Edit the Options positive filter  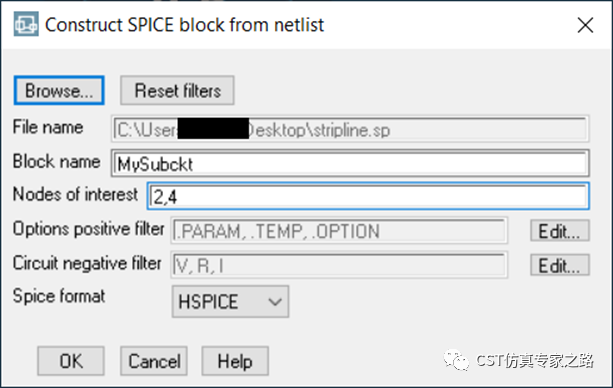559,231
